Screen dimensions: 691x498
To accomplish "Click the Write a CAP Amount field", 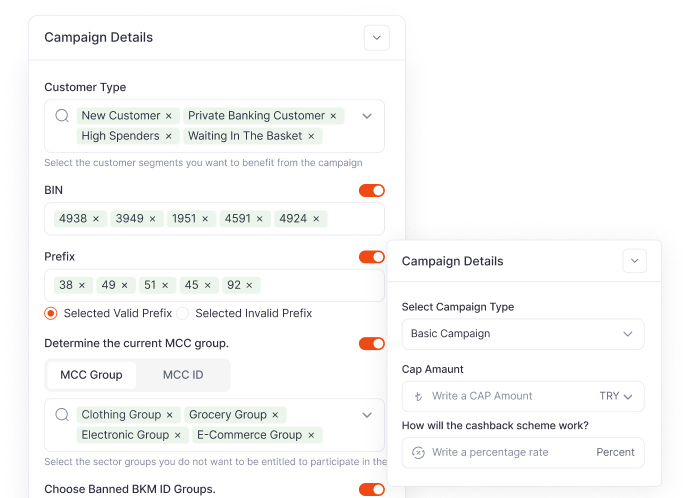I will pyautogui.click(x=500, y=396).
